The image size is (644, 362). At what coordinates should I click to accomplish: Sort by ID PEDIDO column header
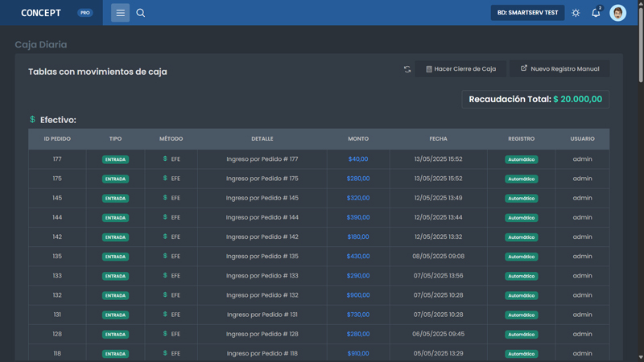tap(57, 139)
